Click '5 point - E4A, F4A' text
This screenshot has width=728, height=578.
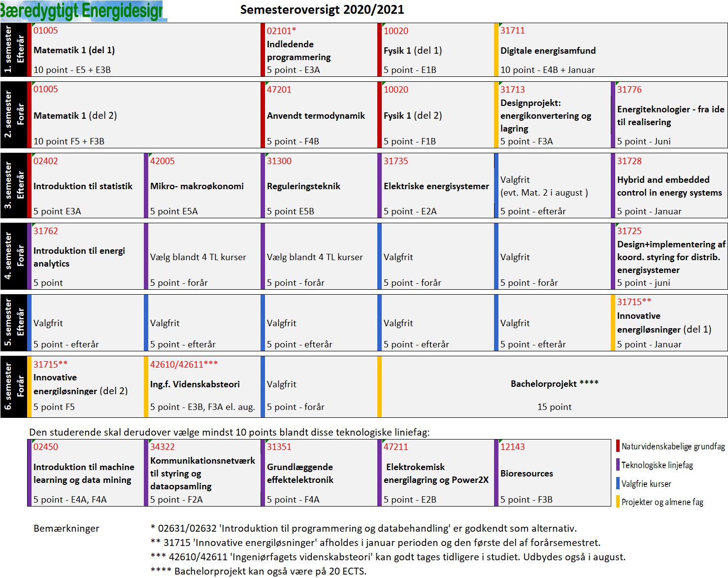(x=70, y=500)
